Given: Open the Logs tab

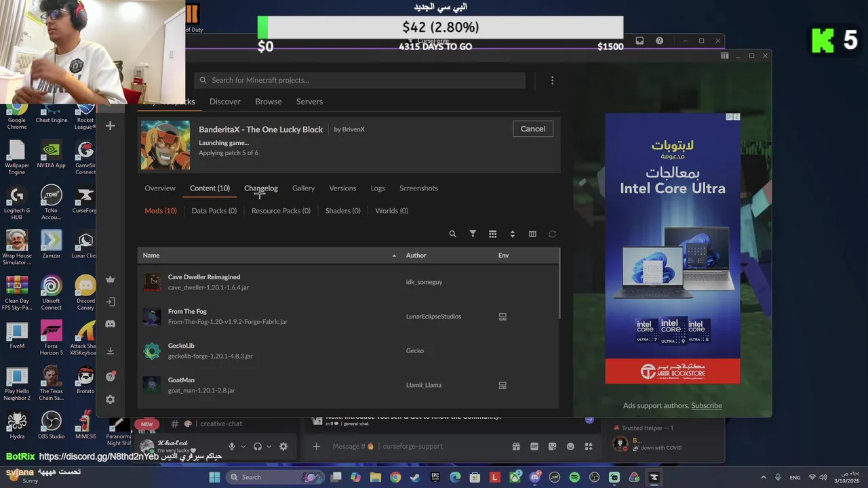Looking at the screenshot, I should click(378, 188).
